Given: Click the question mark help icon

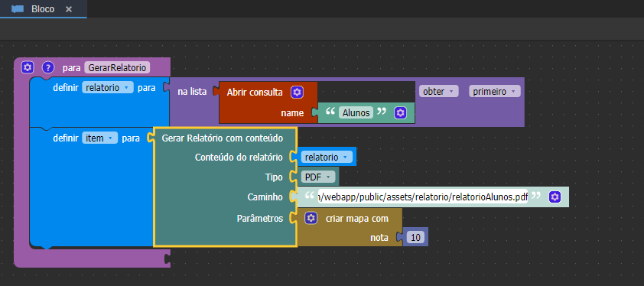Looking at the screenshot, I should point(48,67).
